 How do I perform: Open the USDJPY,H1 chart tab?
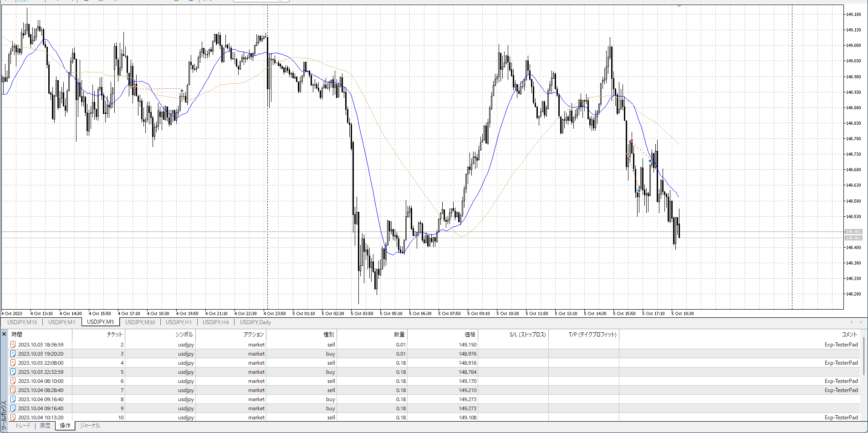[x=179, y=322]
